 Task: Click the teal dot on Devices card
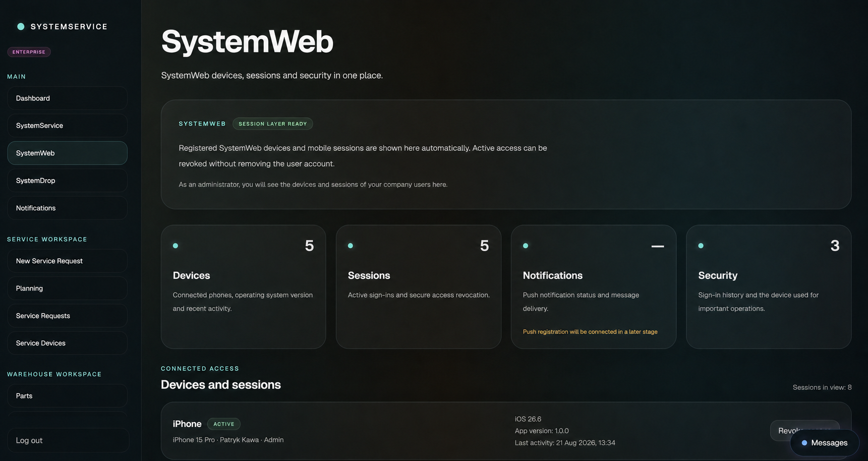point(176,246)
